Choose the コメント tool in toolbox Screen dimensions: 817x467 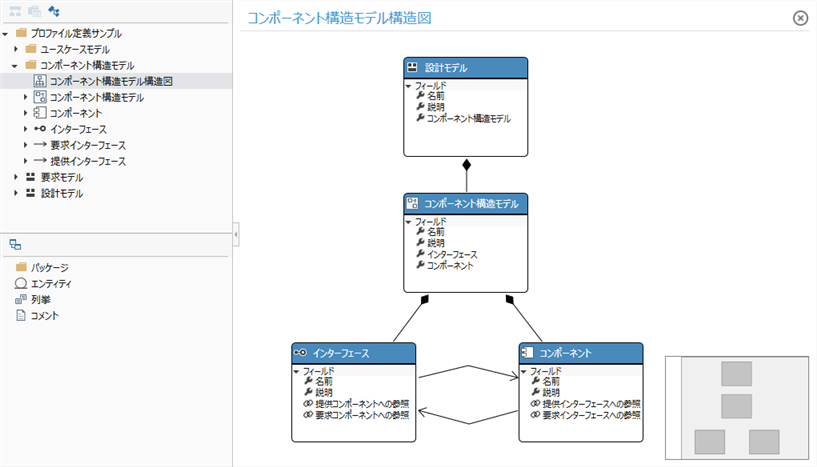coord(45,315)
